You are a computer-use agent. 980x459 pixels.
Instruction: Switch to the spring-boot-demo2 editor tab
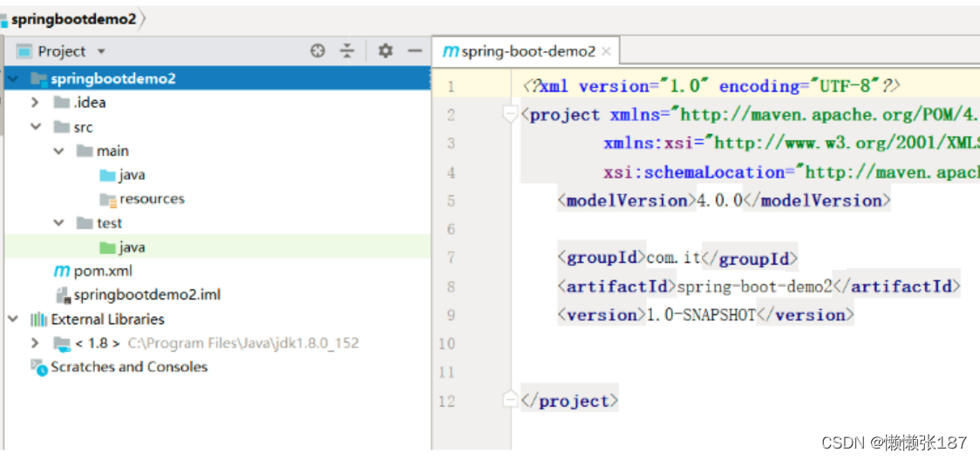pos(526,52)
